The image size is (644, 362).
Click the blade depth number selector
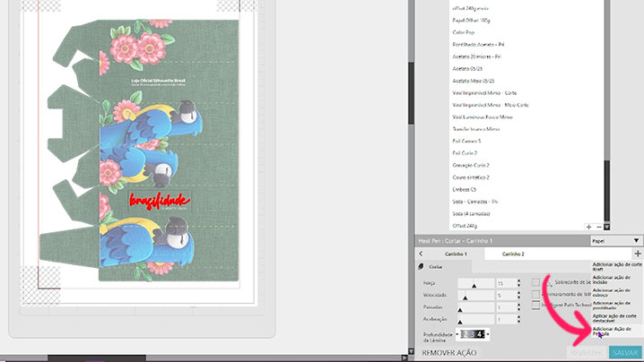(473, 334)
